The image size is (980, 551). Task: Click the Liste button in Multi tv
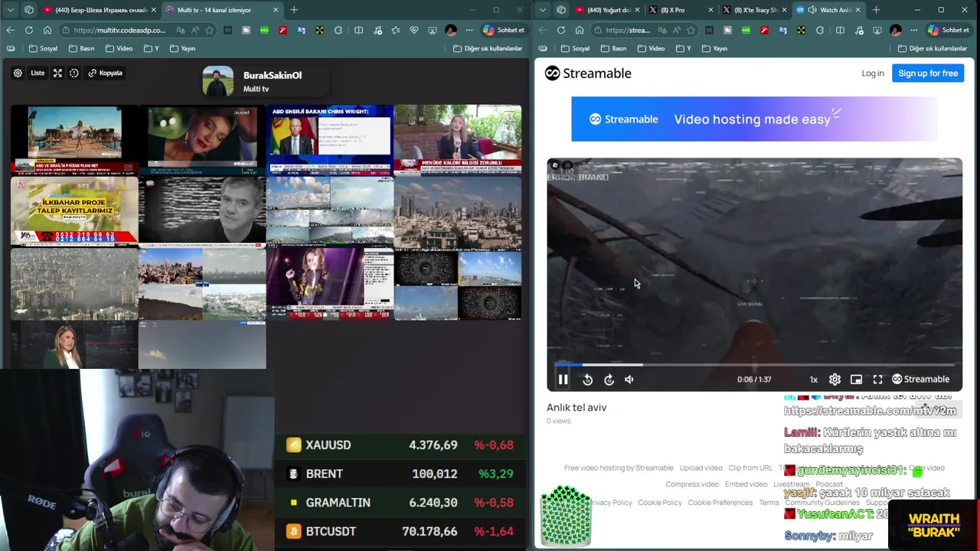[38, 73]
